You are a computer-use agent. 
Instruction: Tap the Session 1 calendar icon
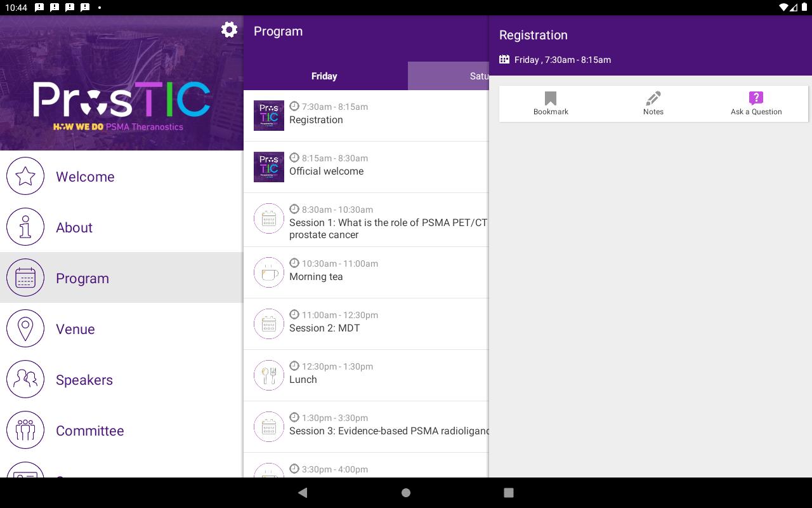click(x=269, y=218)
